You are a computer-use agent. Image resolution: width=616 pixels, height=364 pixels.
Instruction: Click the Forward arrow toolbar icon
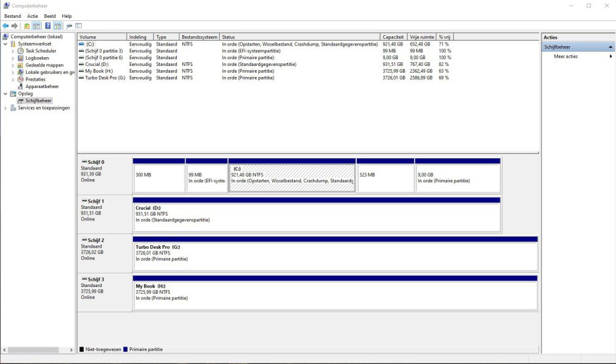(x=15, y=26)
